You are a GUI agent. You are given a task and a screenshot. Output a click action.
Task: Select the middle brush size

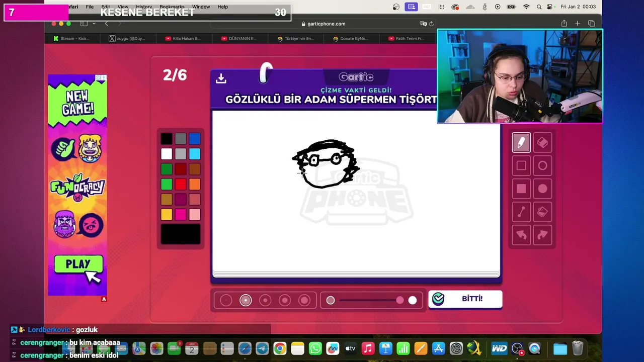point(265,300)
